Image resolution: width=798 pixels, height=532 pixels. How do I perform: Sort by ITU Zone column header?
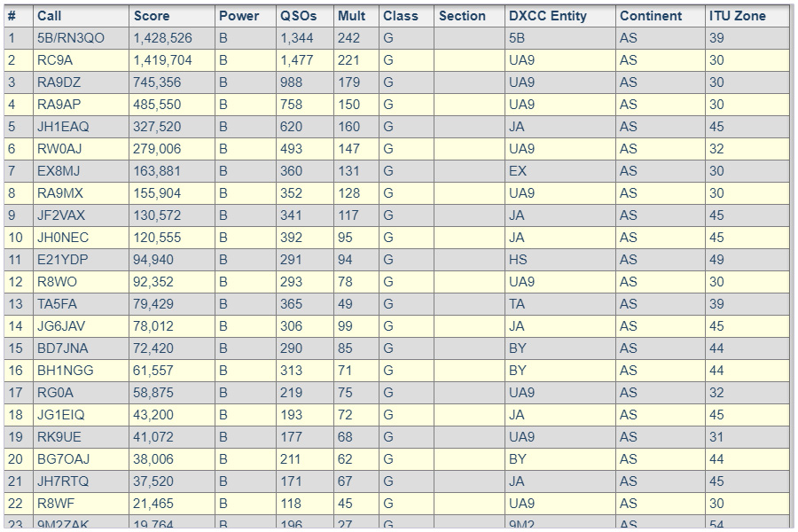[738, 16]
